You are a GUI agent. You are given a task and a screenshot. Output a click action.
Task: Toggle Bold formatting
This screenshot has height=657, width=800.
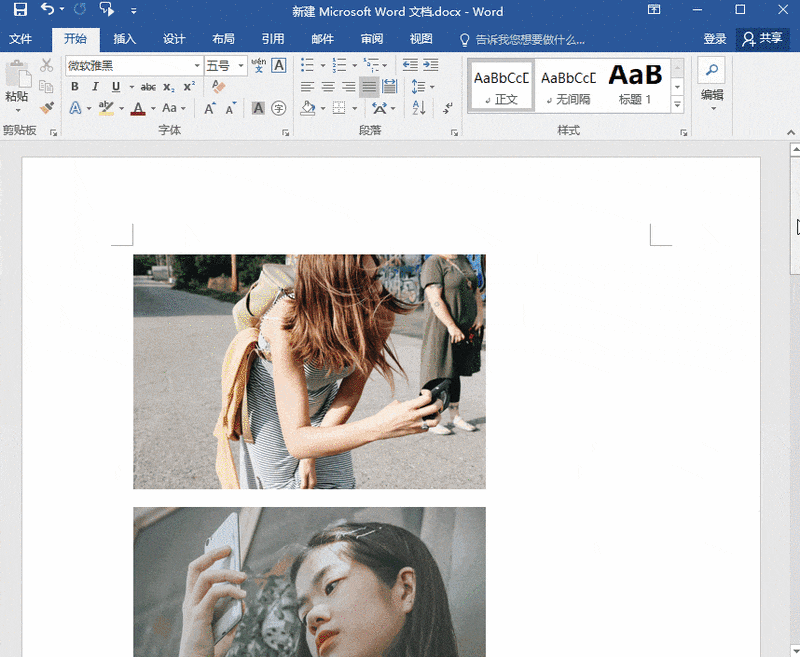click(x=75, y=87)
